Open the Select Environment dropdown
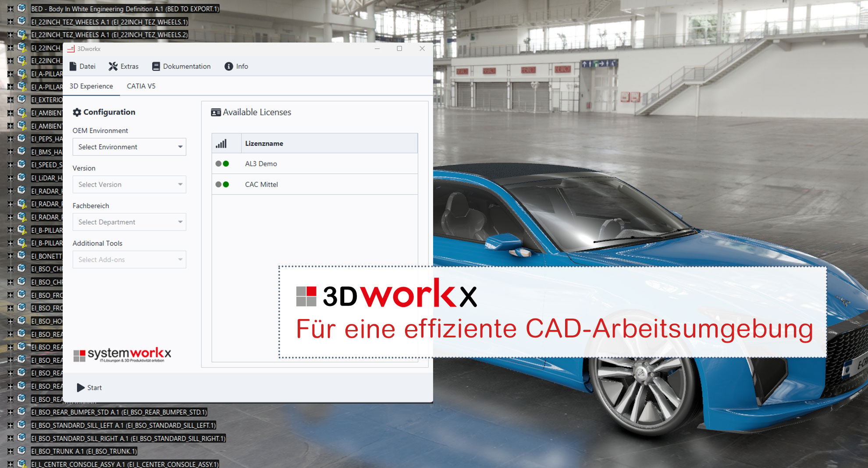This screenshot has height=468, width=868. [129, 147]
